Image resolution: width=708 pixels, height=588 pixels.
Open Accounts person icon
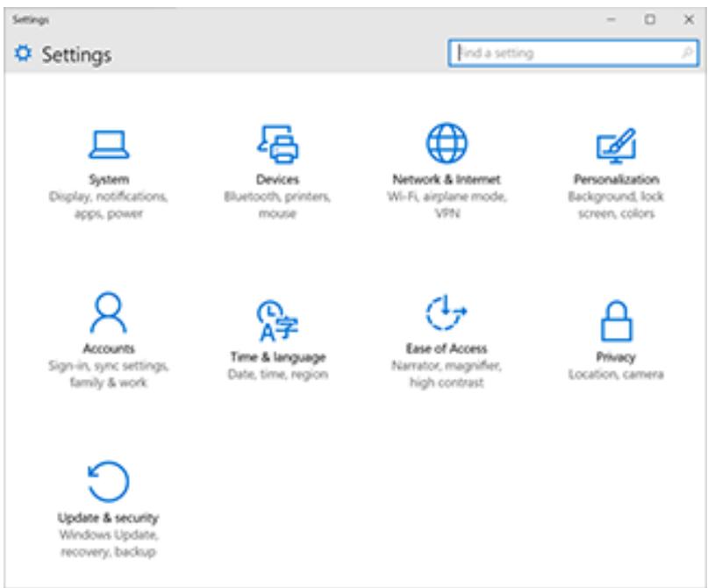(x=109, y=312)
